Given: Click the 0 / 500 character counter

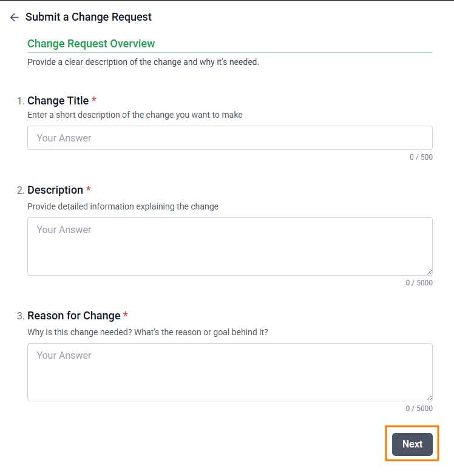Looking at the screenshot, I should click(421, 157).
